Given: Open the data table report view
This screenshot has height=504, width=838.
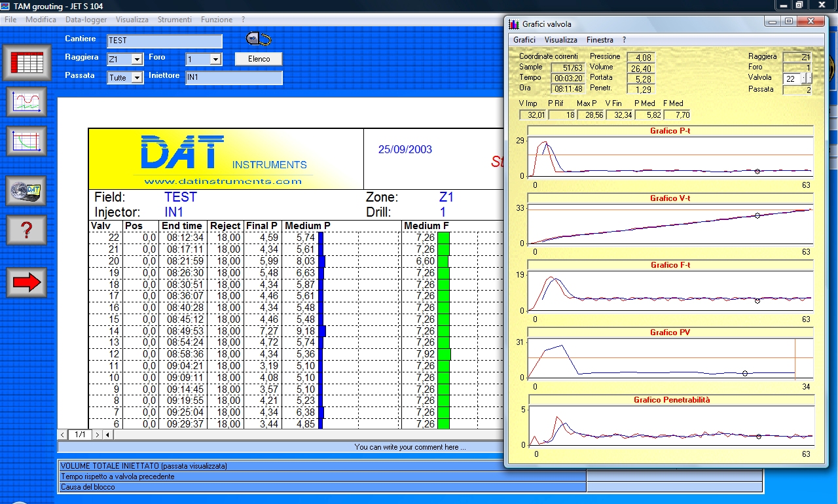Looking at the screenshot, I should coord(27,62).
